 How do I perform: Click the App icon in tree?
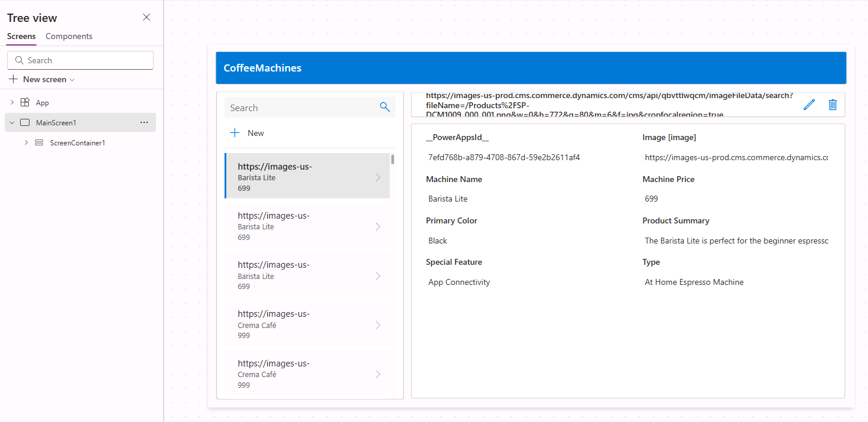coord(25,102)
